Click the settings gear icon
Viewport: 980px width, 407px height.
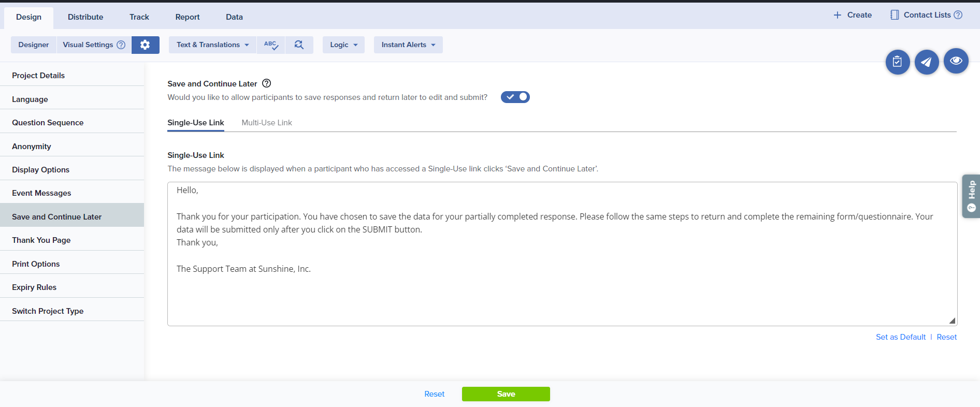pyautogui.click(x=145, y=45)
